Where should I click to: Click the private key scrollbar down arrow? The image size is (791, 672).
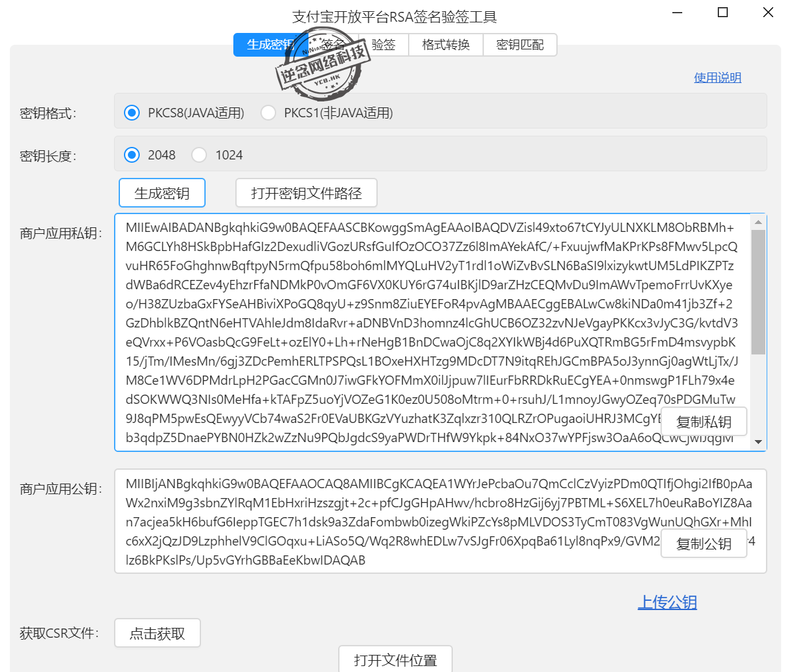[758, 442]
